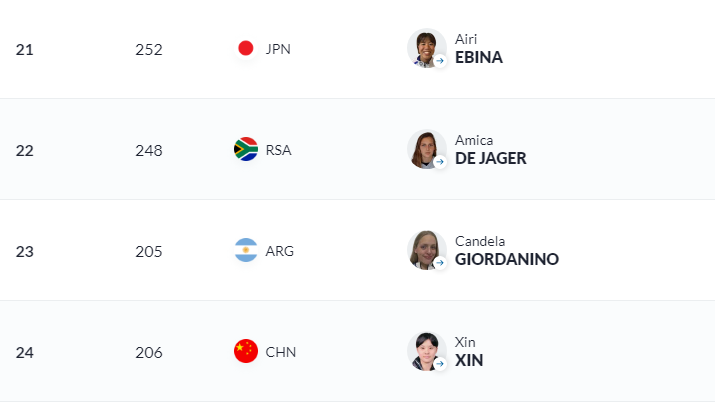Click the Argentina flag icon

click(246, 250)
